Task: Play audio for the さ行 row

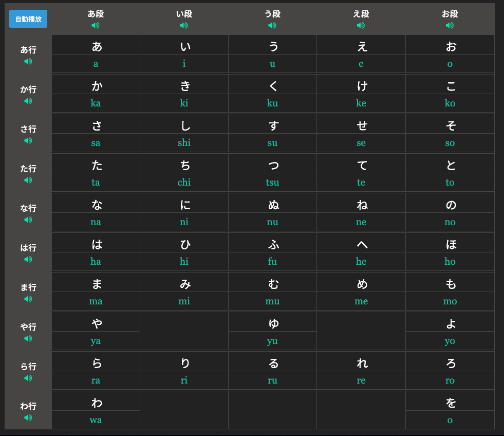Action: point(28,140)
